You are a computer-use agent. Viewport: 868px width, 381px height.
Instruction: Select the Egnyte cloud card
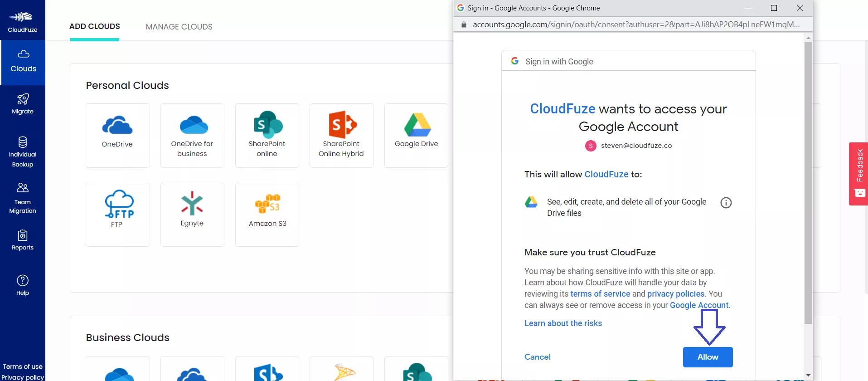click(x=192, y=215)
